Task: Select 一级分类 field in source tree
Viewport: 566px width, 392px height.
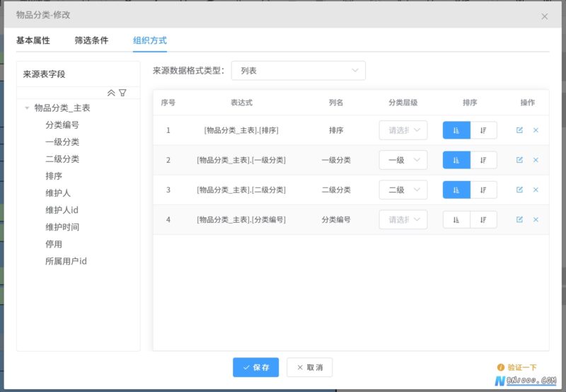Action: (62, 142)
